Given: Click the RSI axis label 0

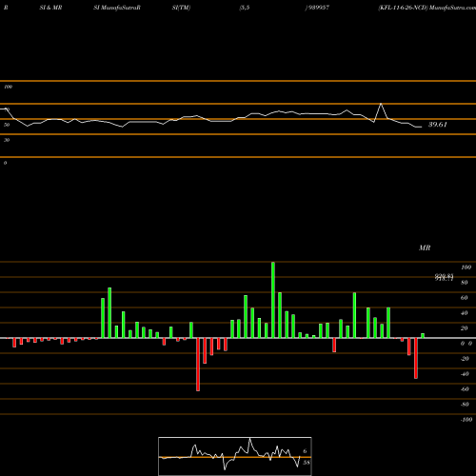Looking at the screenshot, I should (x=5, y=163).
